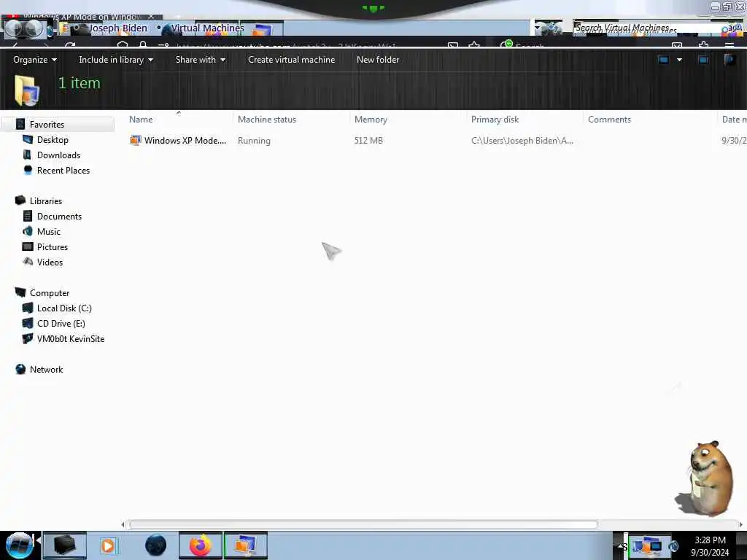
Task: Sort by the Name column header
Action: (141, 120)
